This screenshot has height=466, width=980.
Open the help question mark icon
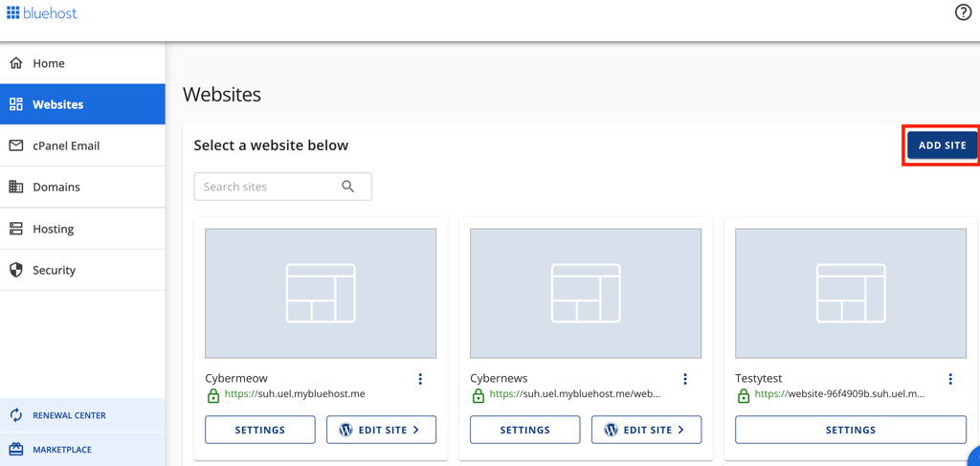click(963, 12)
